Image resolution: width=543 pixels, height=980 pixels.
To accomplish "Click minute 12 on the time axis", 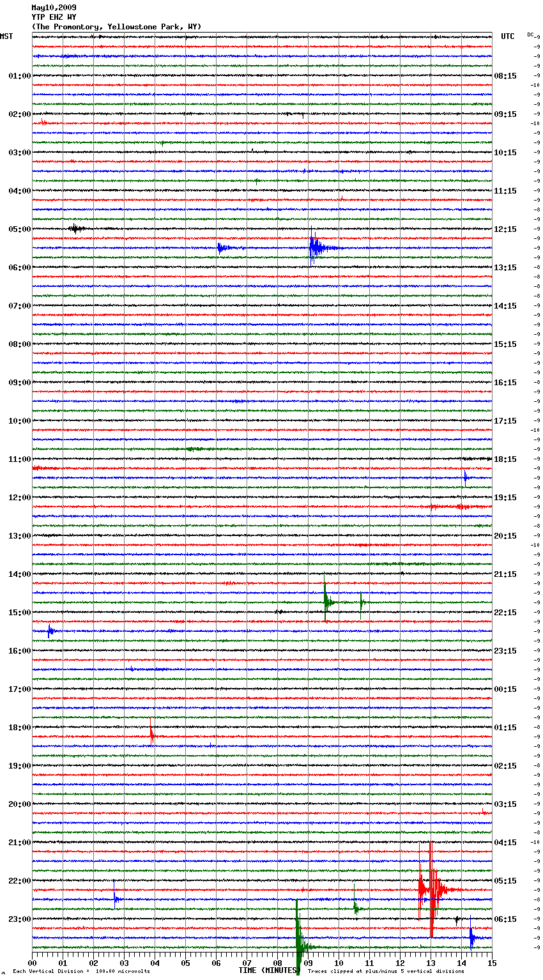I will tap(400, 963).
